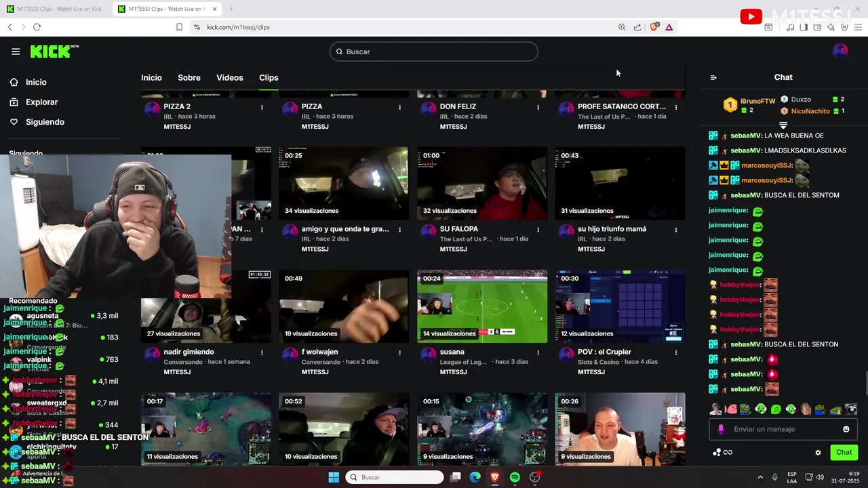Click the share icon in the address bar
Screen dimensions: 868x488
637,27
